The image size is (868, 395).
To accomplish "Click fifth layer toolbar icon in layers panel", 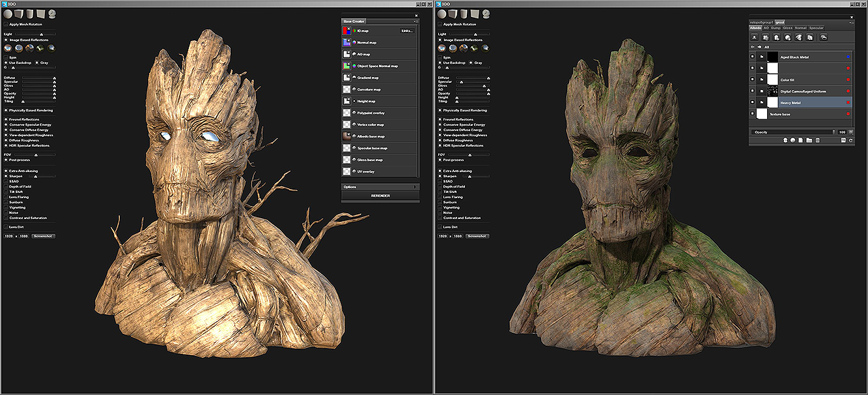I will pos(798,37).
